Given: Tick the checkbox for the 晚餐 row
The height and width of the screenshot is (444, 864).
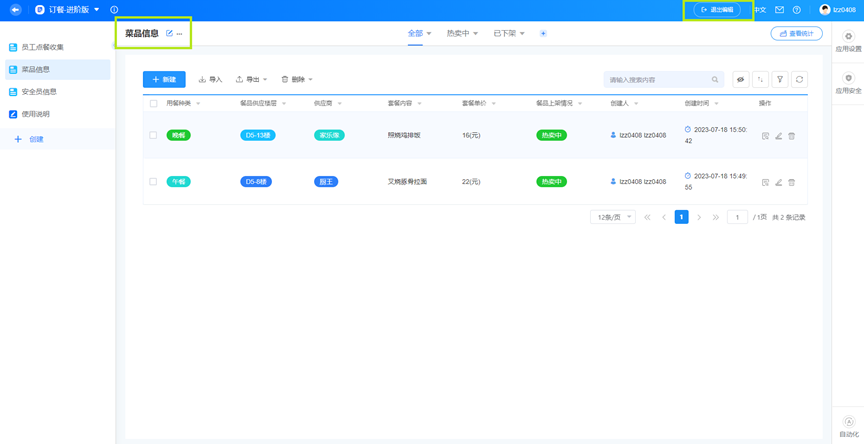Looking at the screenshot, I should point(153,135).
